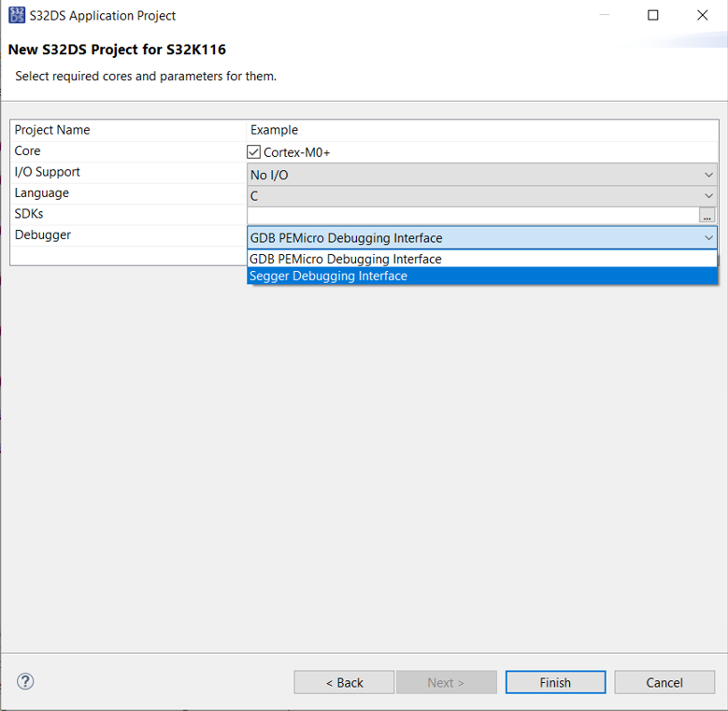This screenshot has height=711, width=728.
Task: Open the Language dropdown
Action: click(708, 195)
